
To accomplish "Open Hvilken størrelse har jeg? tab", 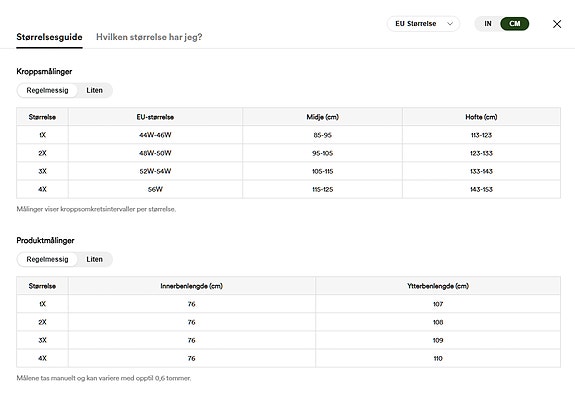I will tap(149, 37).
